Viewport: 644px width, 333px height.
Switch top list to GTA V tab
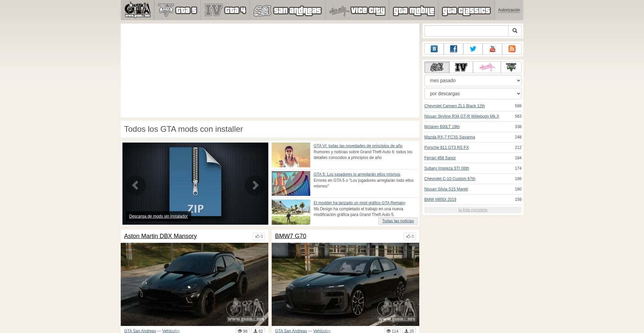pos(511,67)
